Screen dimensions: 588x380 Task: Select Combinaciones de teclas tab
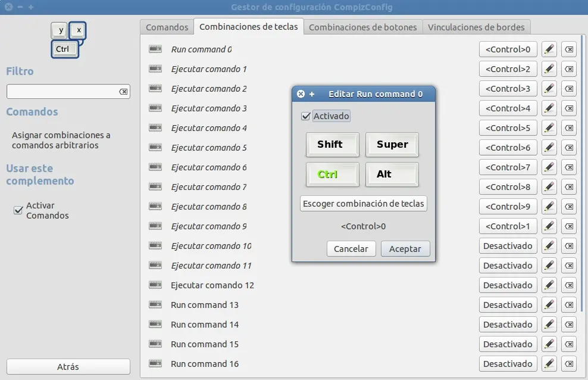[249, 27]
